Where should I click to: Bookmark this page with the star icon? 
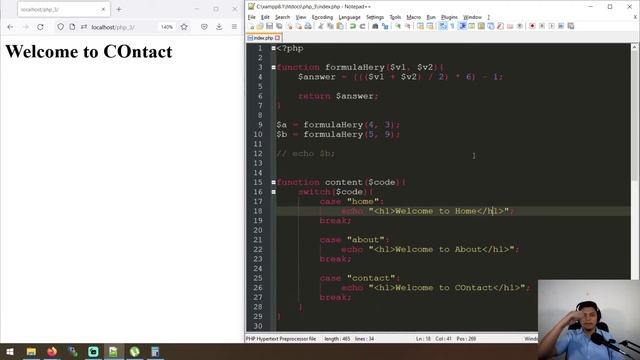click(184, 27)
